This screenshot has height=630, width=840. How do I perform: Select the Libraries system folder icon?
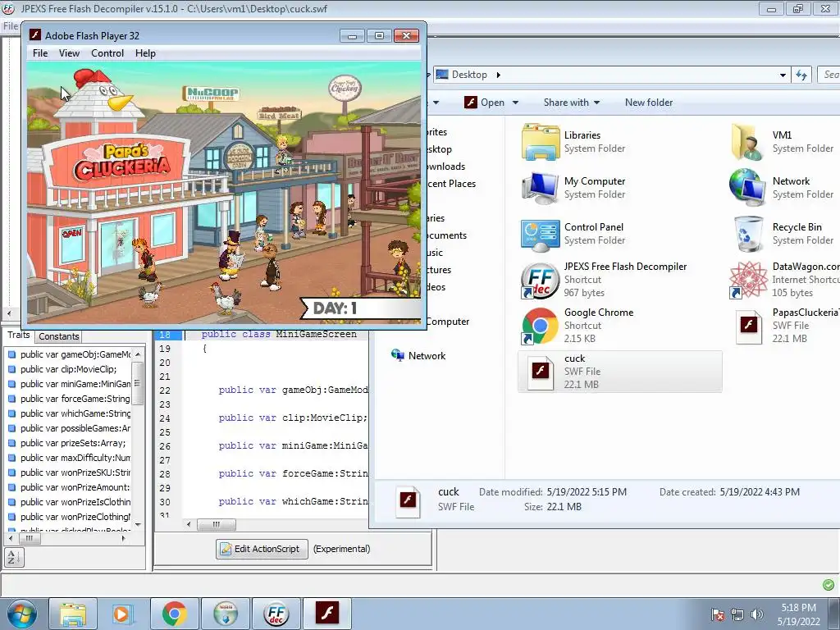click(x=540, y=142)
